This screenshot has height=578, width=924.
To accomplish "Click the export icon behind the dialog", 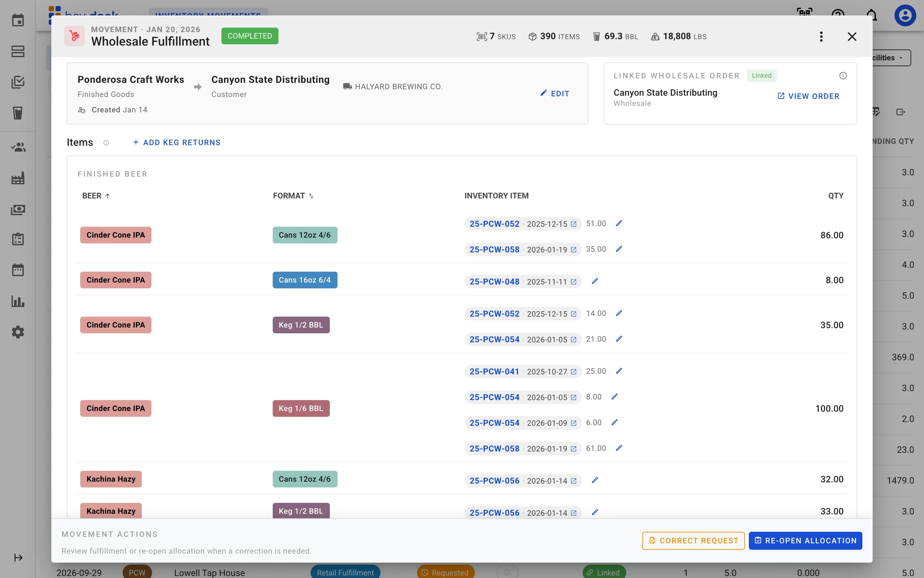I will click(x=900, y=112).
